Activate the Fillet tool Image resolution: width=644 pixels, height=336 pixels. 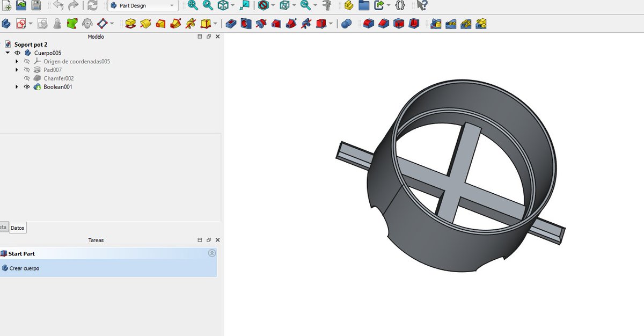[368, 24]
